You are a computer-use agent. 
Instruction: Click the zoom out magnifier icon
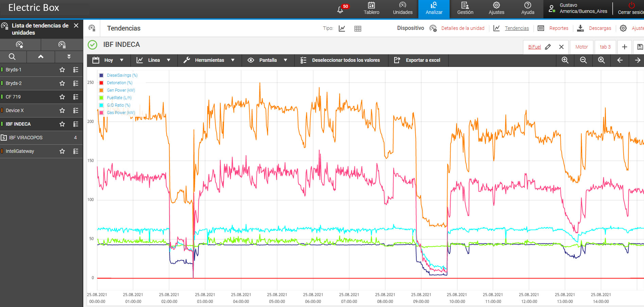coord(583,60)
